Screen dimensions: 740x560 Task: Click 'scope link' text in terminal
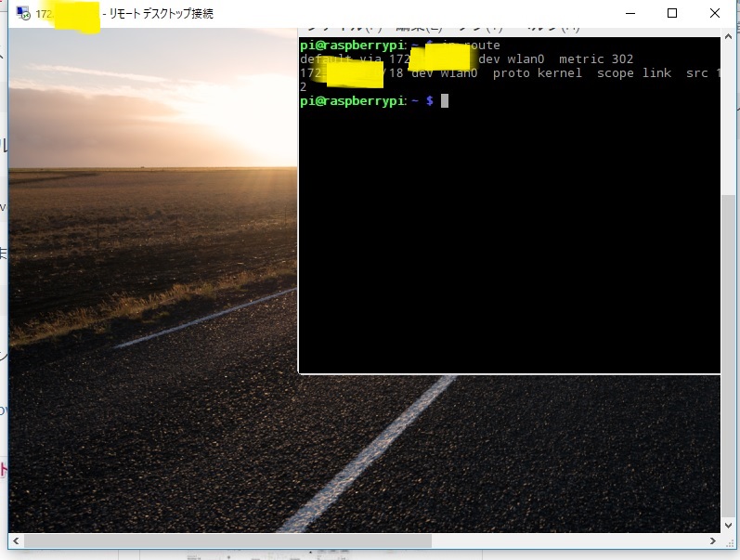(x=634, y=72)
